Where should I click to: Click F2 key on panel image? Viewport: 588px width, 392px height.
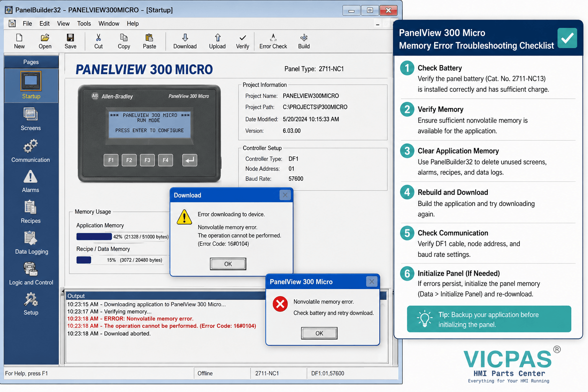pos(129,160)
